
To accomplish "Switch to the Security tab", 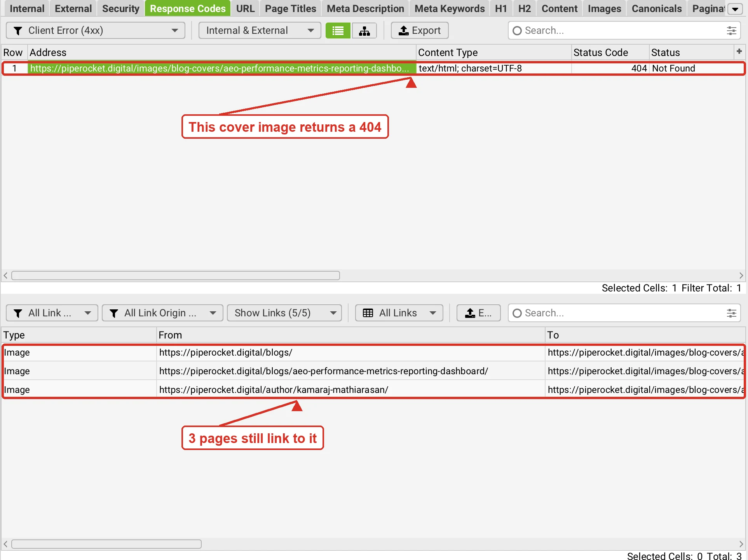I will click(x=120, y=9).
